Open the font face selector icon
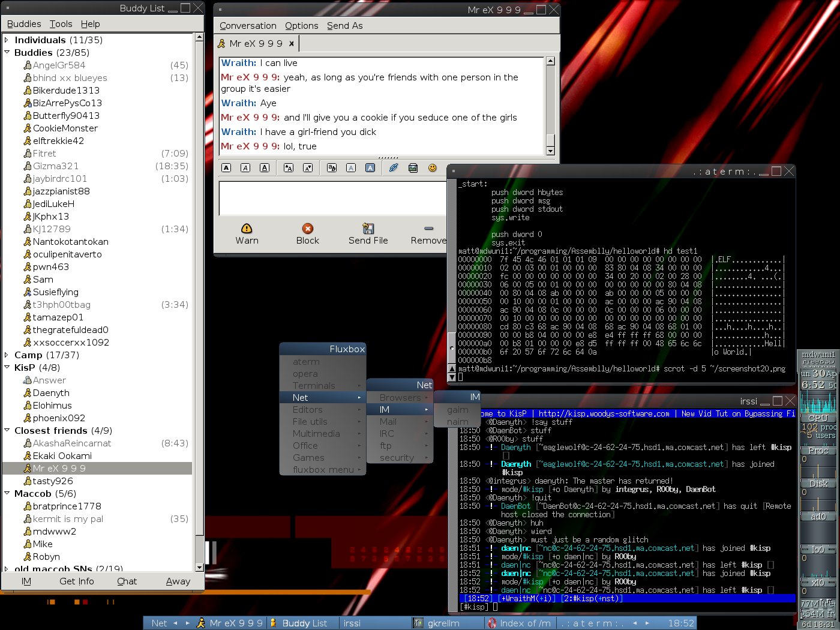The width and height of the screenshot is (840, 630). point(332,168)
